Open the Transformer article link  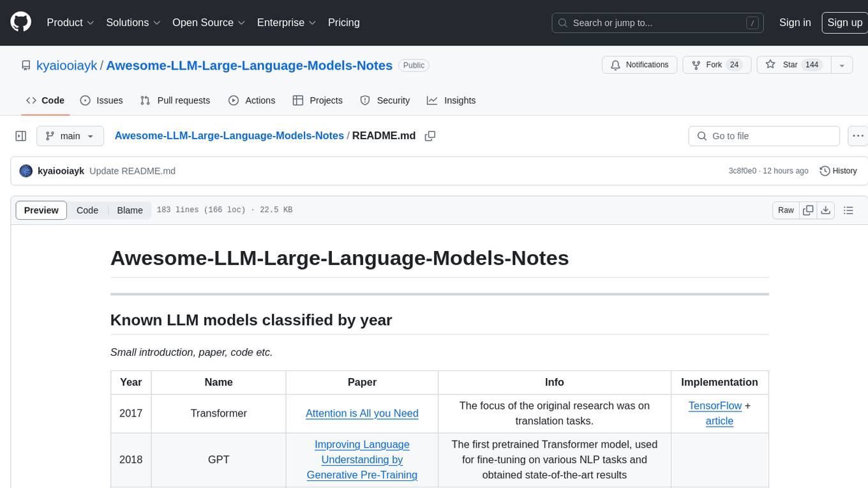719,421
